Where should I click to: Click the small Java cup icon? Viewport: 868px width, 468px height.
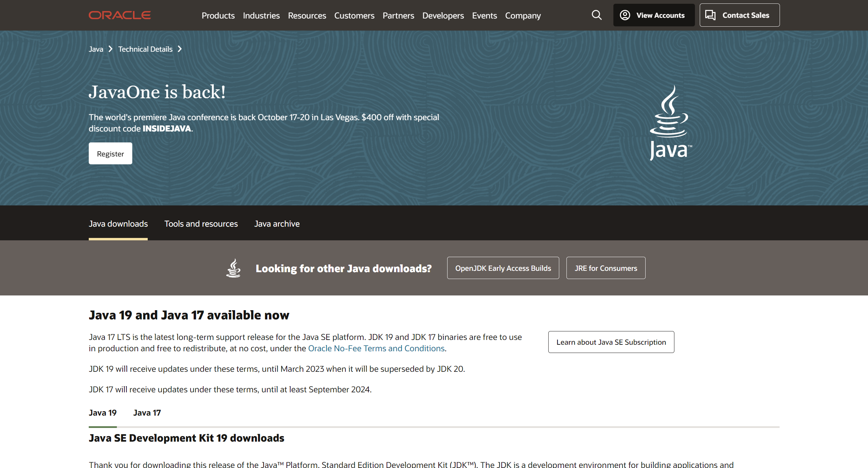(x=233, y=268)
